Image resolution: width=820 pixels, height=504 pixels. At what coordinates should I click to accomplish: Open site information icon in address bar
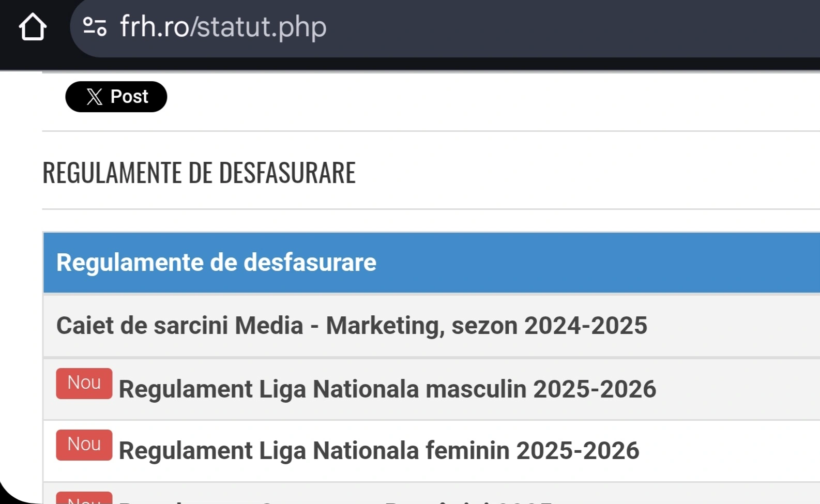tap(95, 26)
